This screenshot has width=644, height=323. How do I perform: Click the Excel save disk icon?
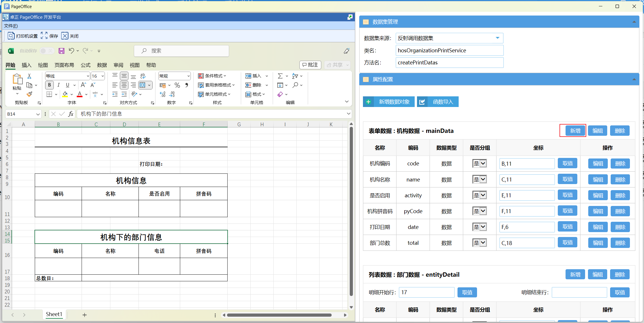click(61, 51)
